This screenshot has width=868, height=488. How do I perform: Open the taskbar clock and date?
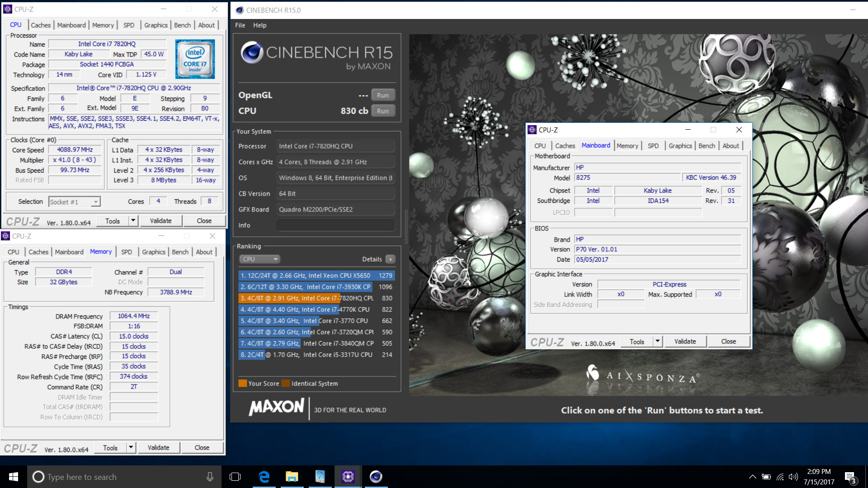pos(819,477)
